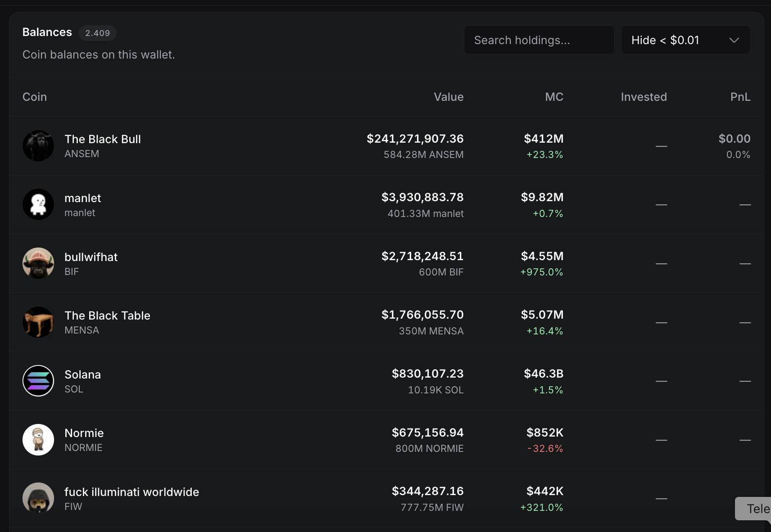Image resolution: width=771 pixels, height=532 pixels.
Task: Click the 600M BIF amount text
Action: point(441,272)
